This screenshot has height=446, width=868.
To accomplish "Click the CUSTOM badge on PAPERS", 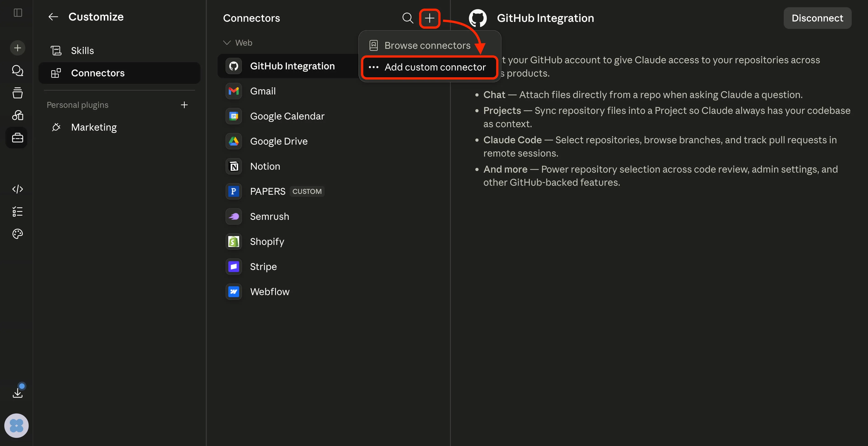I will point(307,191).
